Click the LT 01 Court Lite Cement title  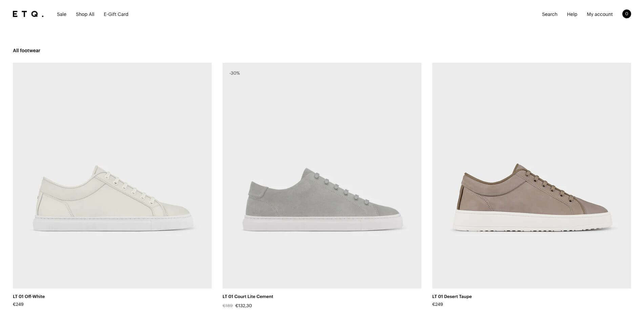(248, 296)
